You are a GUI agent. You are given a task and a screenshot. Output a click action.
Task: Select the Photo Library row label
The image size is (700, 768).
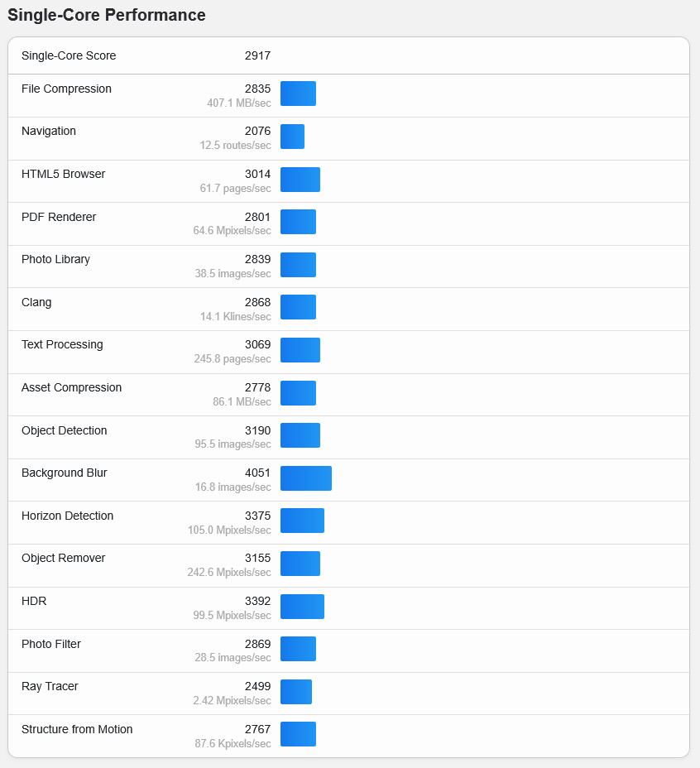55,259
